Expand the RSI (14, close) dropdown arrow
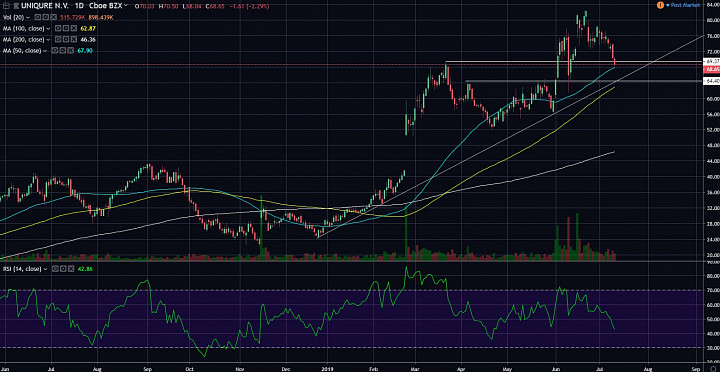This screenshot has width=720, height=372. (x=45, y=269)
